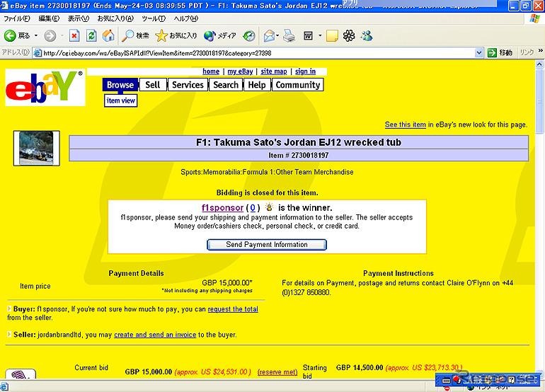The height and width of the screenshot is (392, 545).
Task: Click in the address bar URL field
Action: 255,52
